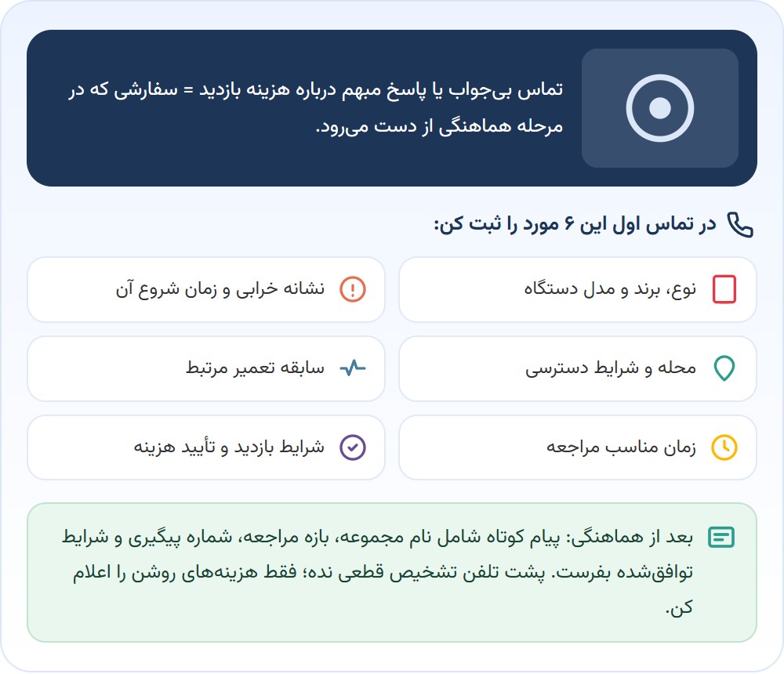Viewport: 784px width, 674px height.
Task: Select the «نوع، برند و مدل دستگاه» text
Action: click(610, 289)
